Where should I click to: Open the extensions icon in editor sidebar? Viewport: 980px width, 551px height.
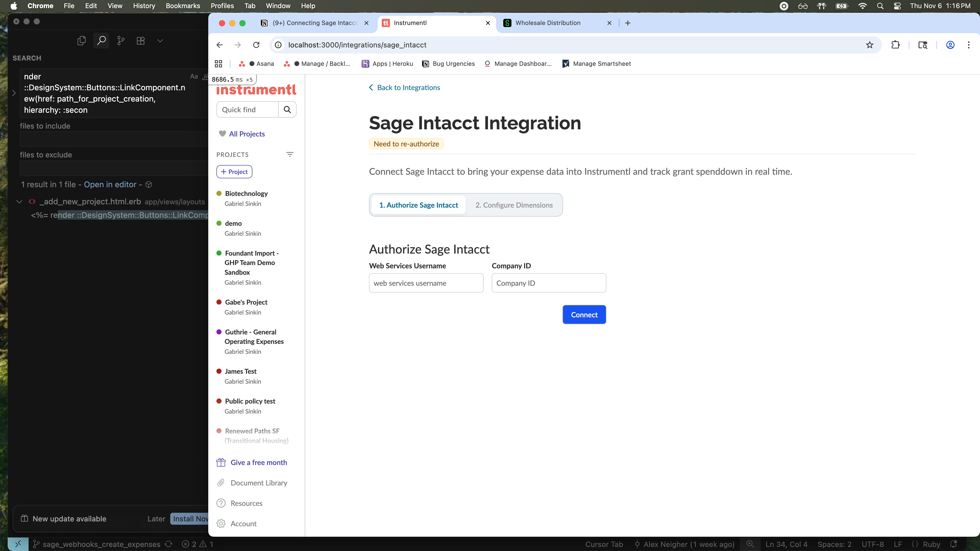tap(140, 41)
